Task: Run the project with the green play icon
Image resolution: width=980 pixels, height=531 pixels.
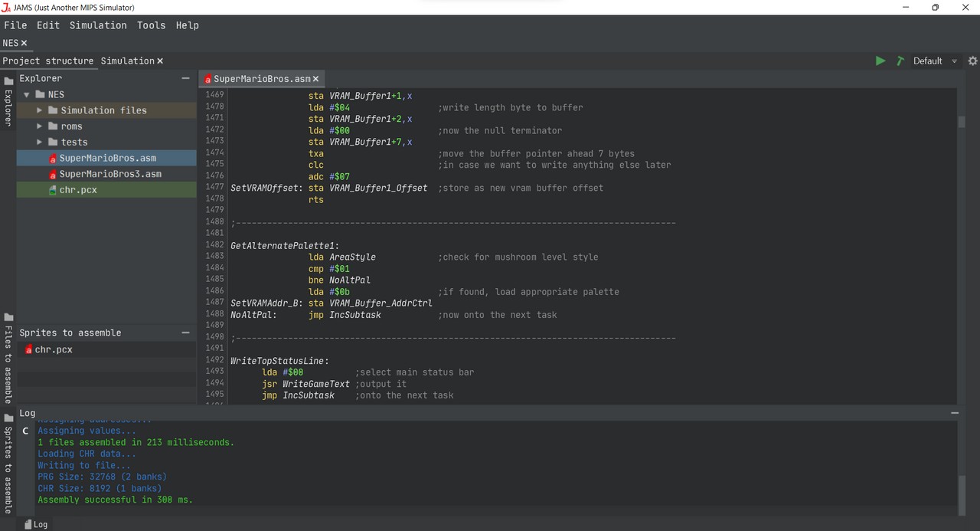Action: pos(880,61)
